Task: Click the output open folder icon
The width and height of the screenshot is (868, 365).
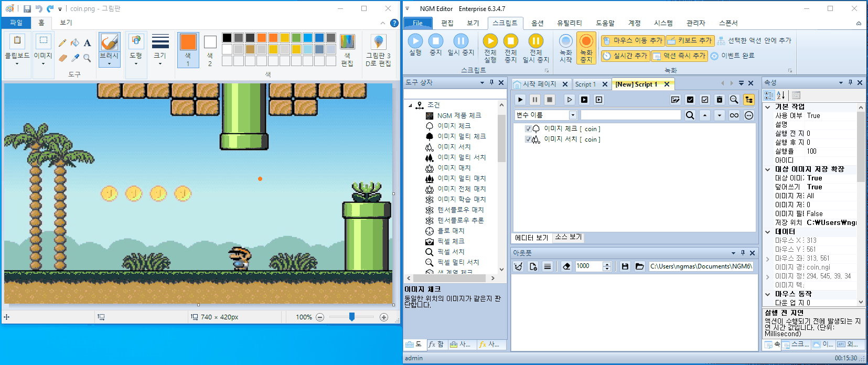Action: tap(639, 266)
